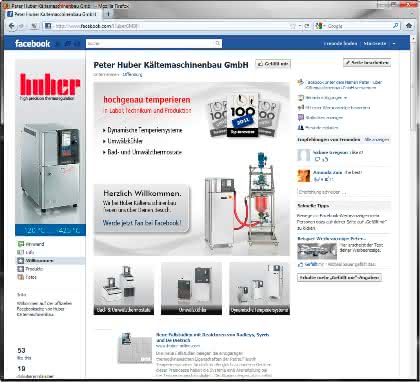Click the facebook logo in the blue bar
The image size is (420, 382).
(x=33, y=44)
